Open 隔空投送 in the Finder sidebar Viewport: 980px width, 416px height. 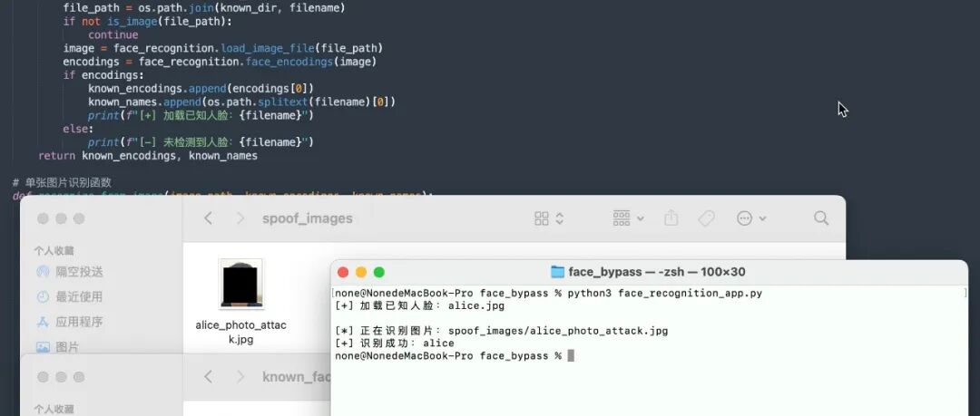(69, 272)
